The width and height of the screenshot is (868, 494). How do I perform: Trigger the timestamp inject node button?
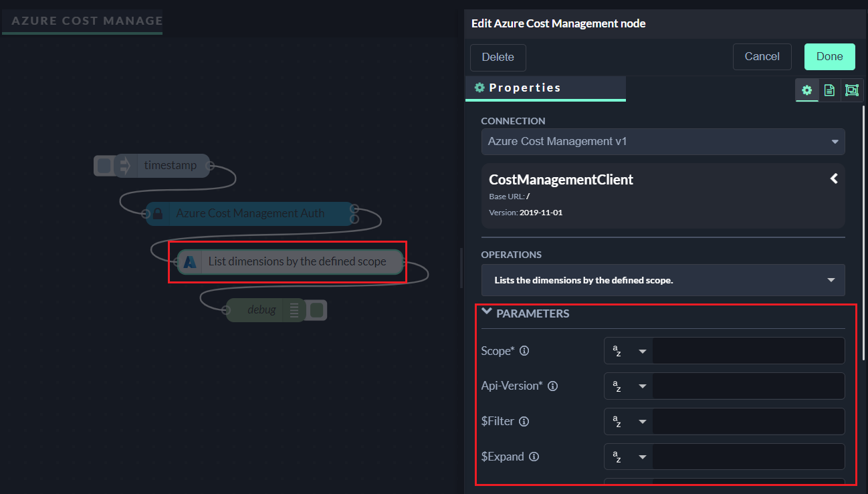104,166
